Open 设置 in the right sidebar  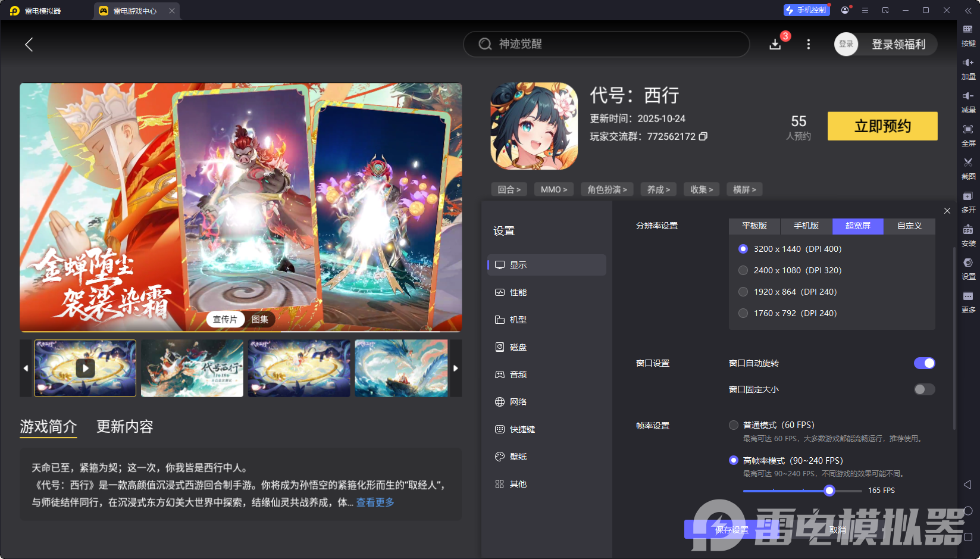968,269
